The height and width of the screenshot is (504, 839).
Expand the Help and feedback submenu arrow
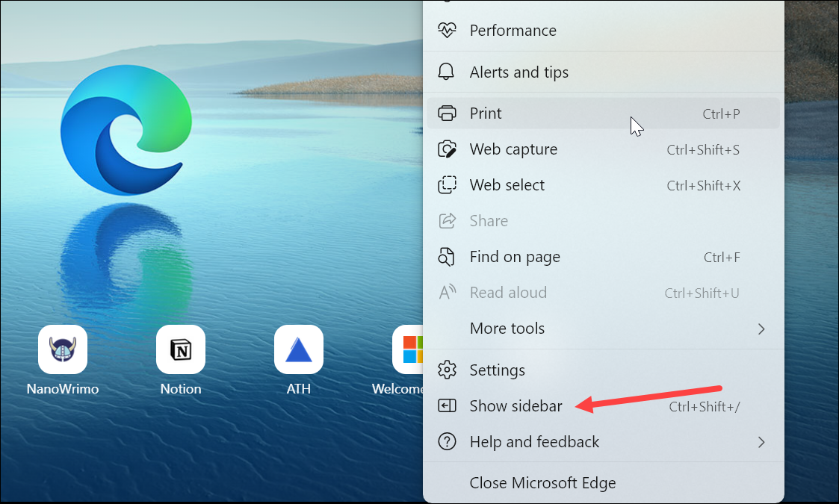761,442
